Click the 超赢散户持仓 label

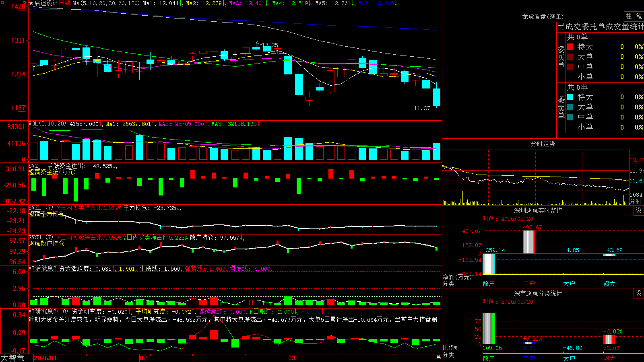pos(46,243)
